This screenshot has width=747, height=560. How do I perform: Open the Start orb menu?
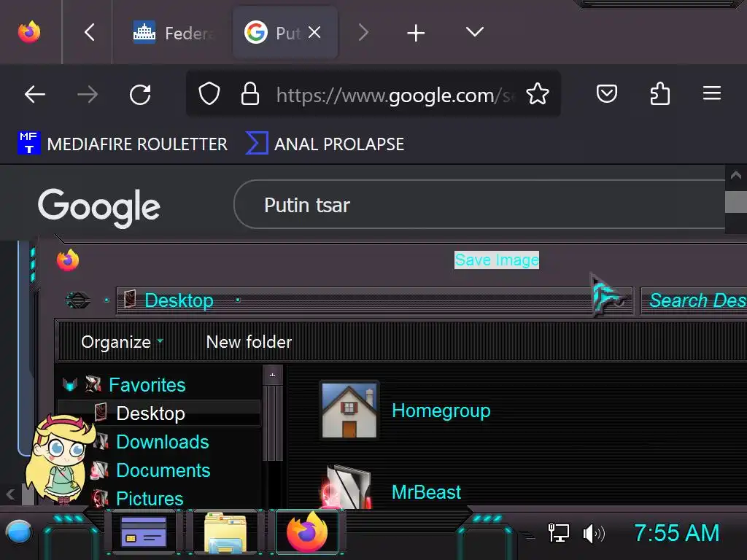[x=19, y=532]
